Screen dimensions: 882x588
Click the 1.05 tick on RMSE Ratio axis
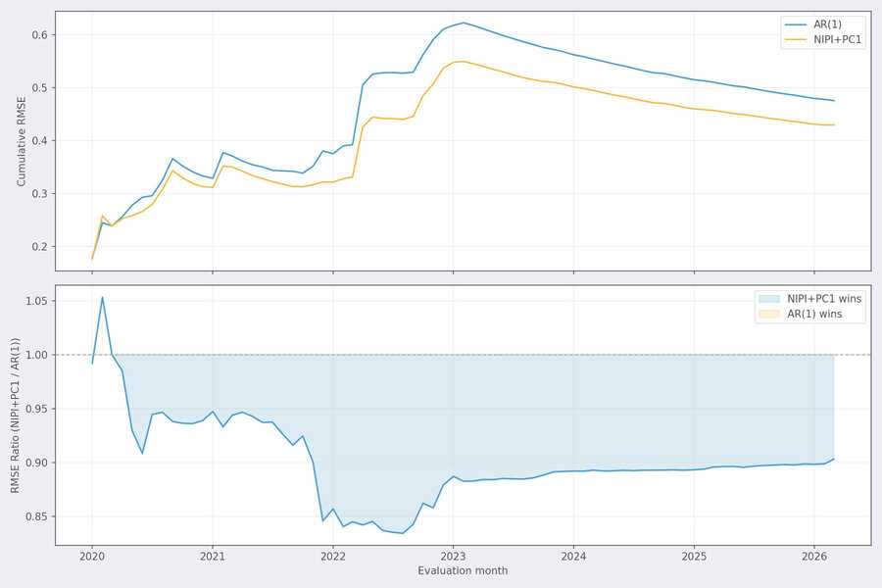(36, 301)
